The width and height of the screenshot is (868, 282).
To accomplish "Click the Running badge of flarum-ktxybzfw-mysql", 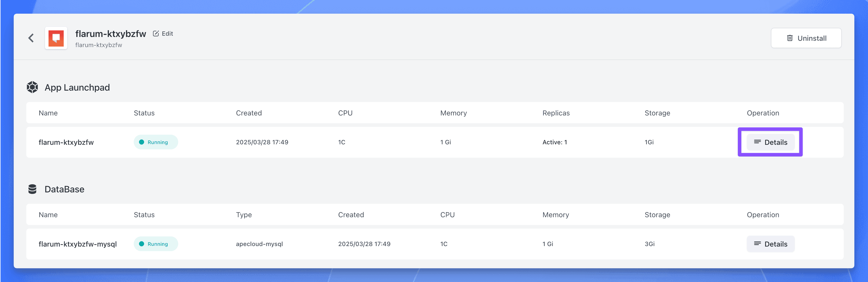I will click(x=156, y=244).
